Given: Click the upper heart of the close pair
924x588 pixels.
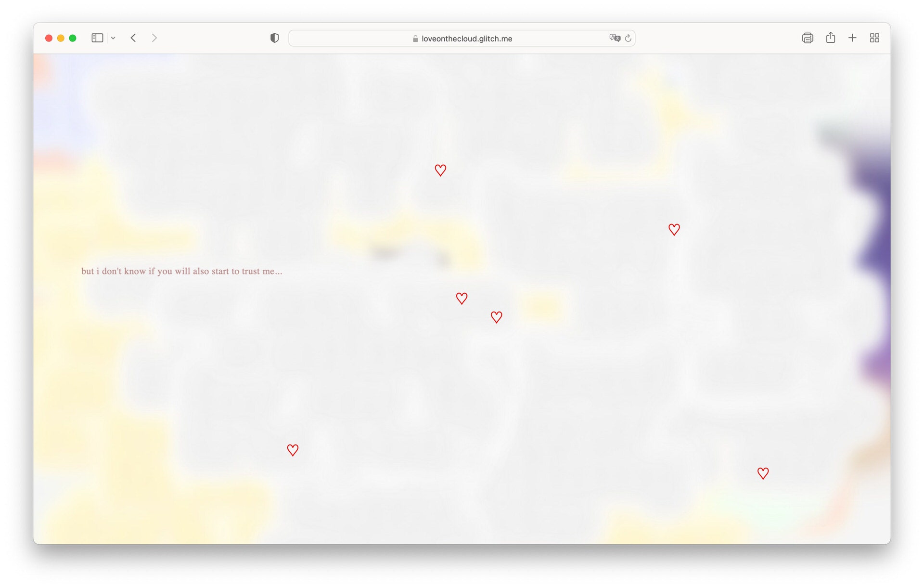Looking at the screenshot, I should (462, 298).
